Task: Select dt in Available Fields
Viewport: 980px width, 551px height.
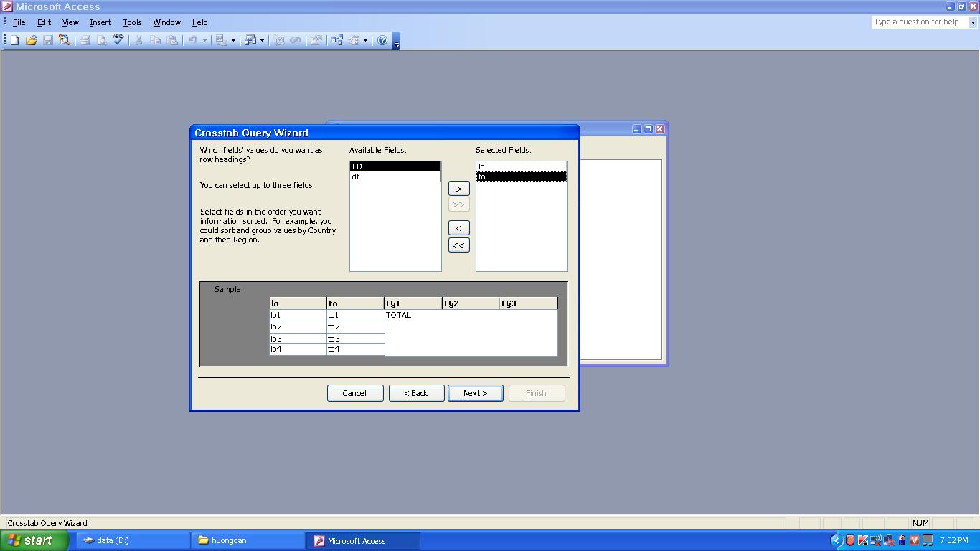Action: pos(395,176)
